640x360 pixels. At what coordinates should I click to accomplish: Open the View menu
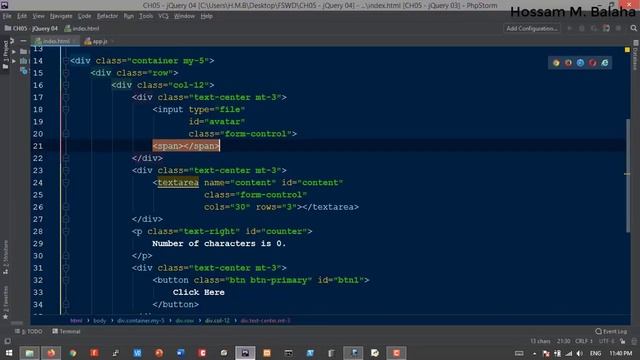[x=38, y=16]
